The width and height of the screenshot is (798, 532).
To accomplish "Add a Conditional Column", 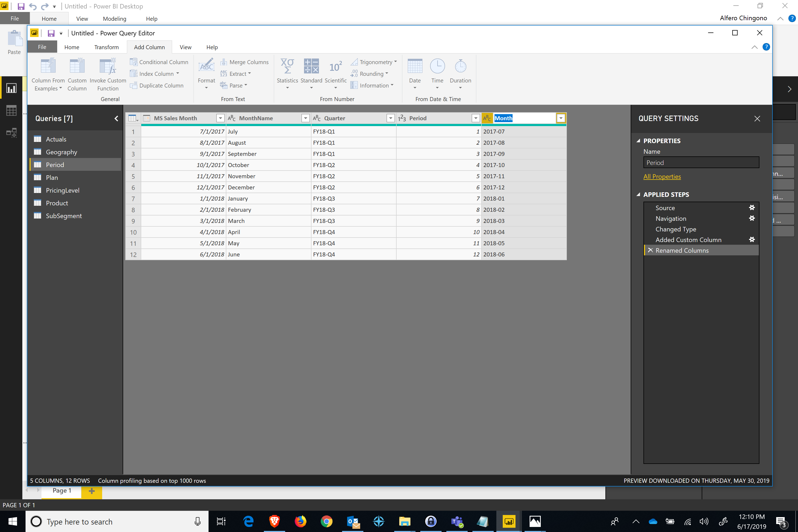I will [159, 62].
